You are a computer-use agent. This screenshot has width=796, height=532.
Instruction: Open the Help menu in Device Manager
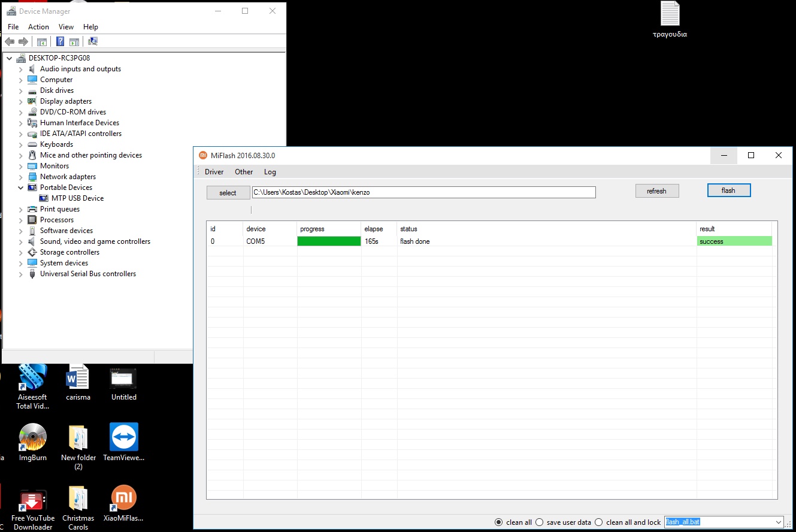90,27
